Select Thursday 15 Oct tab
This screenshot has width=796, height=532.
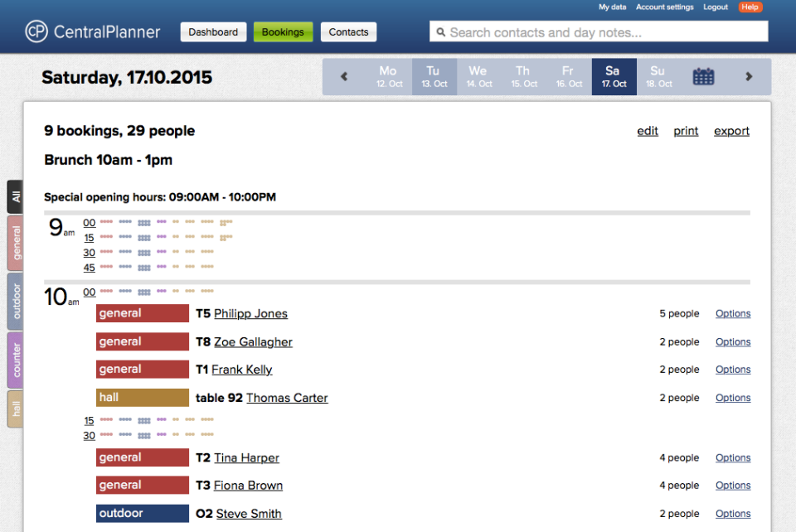524,76
